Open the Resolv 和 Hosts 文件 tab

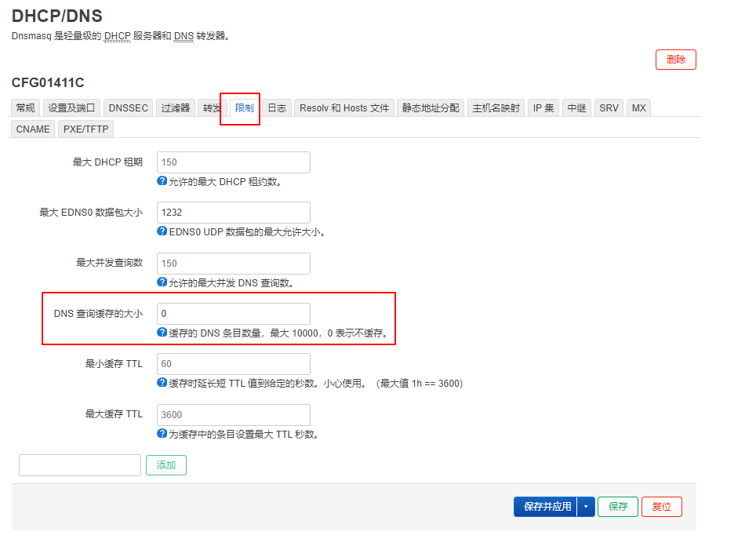[x=344, y=108]
